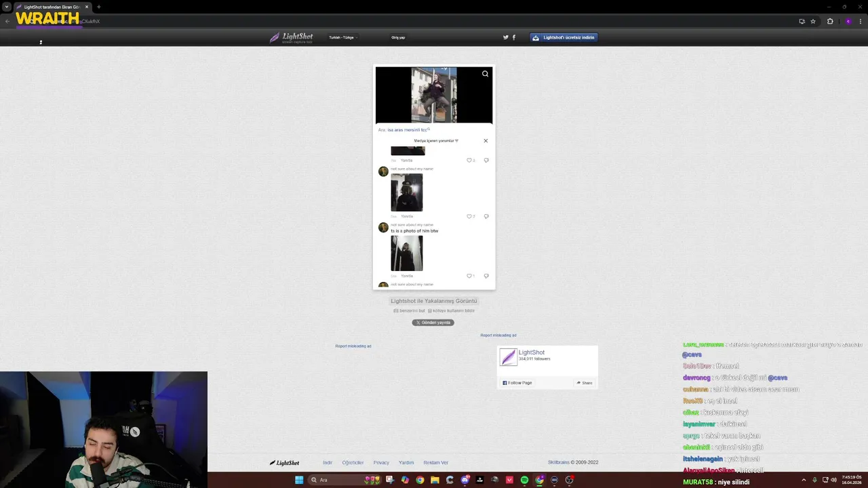Click Report misleading ad link near Facebook widget
The image size is (868, 488).
click(498, 335)
